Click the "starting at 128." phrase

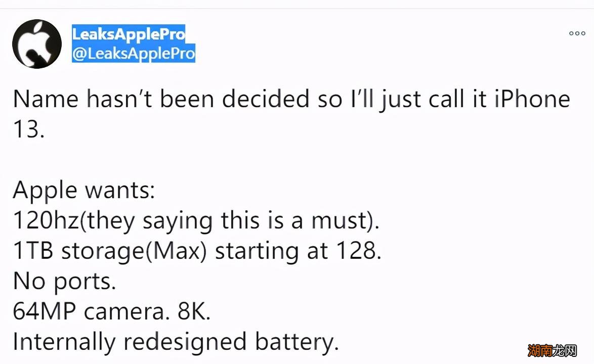click(x=298, y=251)
